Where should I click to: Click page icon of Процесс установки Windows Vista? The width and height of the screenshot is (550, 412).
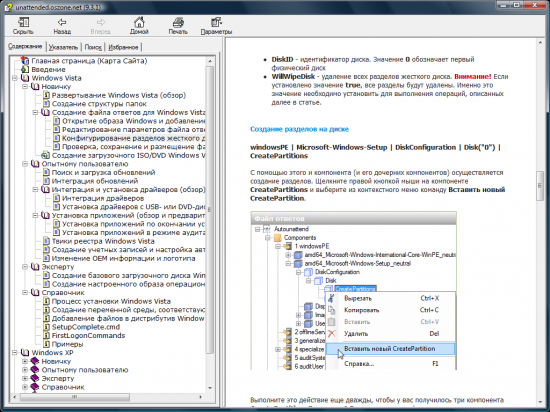tap(46, 301)
